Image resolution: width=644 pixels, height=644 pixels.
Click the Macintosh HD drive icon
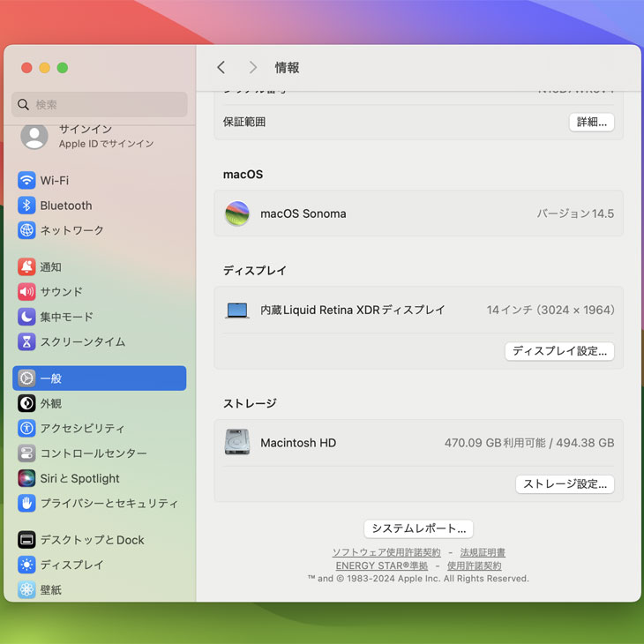point(237,442)
